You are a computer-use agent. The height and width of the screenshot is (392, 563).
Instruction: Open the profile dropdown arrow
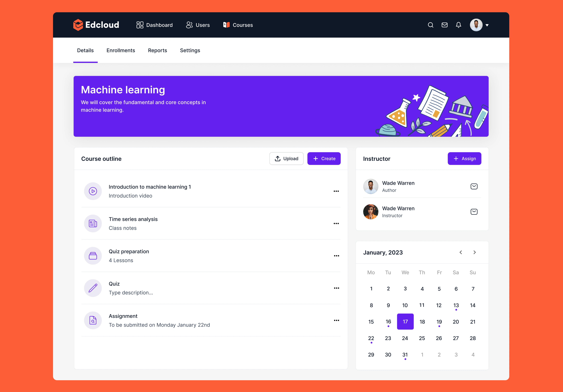click(487, 25)
